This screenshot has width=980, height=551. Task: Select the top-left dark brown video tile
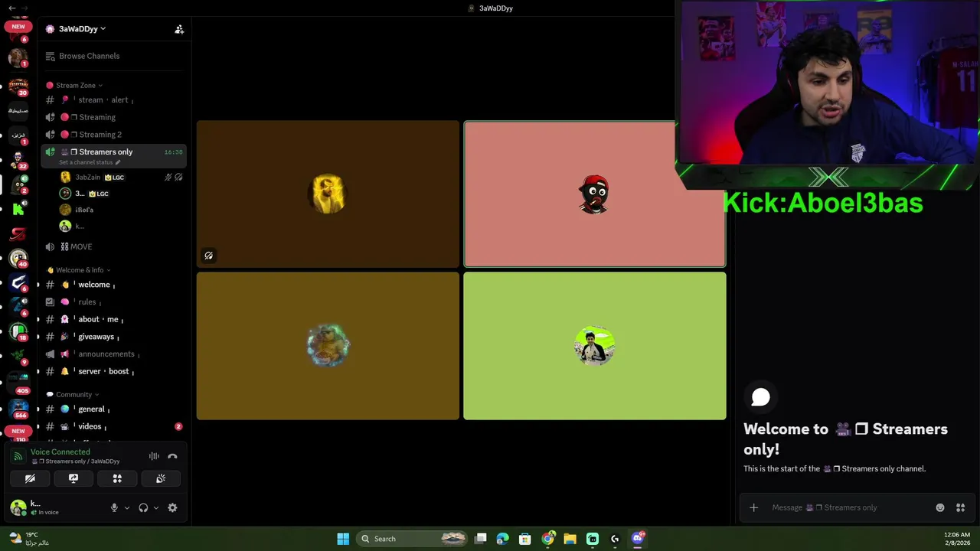[328, 194]
